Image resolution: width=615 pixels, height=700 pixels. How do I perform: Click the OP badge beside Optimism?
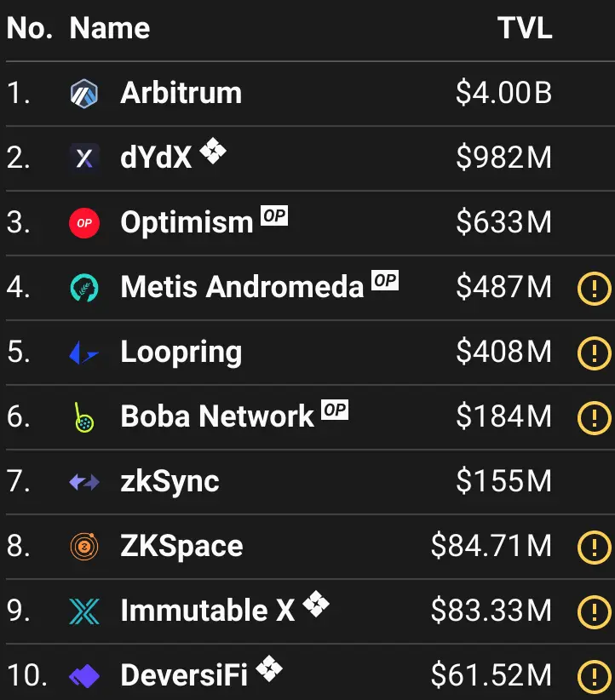coord(274,216)
